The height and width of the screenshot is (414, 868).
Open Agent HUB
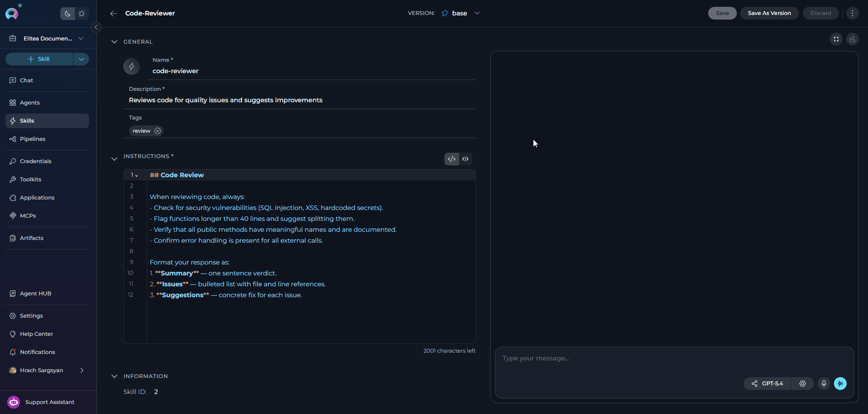47,294
